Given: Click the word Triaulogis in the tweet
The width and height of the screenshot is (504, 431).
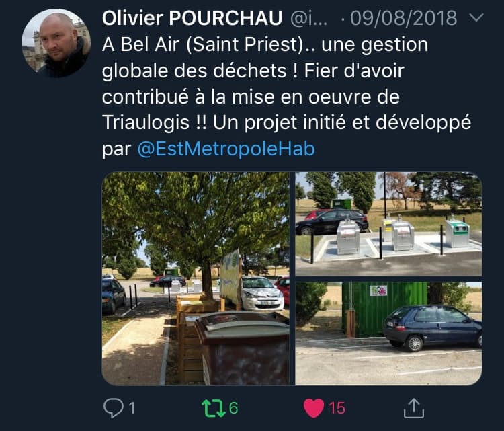Looking at the screenshot, I should pos(146,123).
